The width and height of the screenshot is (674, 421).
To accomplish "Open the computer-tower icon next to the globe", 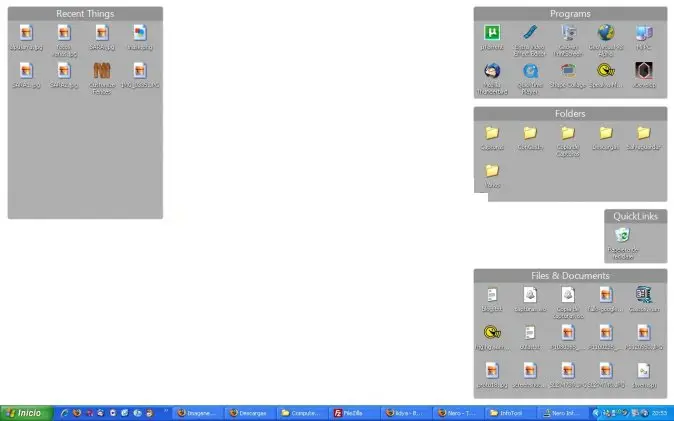I will (x=568, y=33).
